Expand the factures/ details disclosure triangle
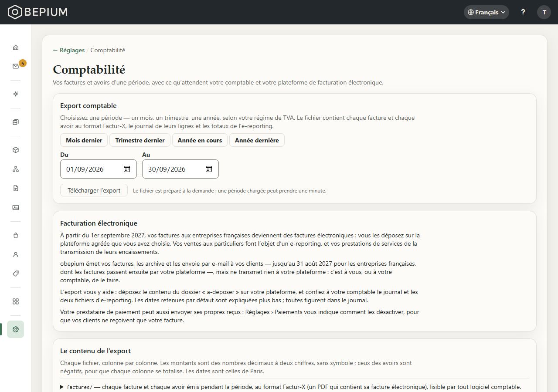558x392 pixels. tap(62, 387)
